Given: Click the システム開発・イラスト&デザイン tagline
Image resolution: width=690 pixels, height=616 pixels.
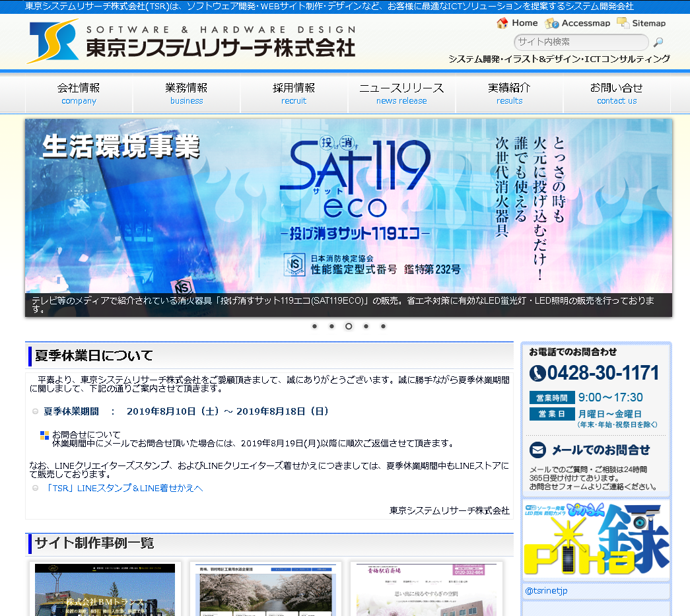Looking at the screenshot, I should point(559,59).
